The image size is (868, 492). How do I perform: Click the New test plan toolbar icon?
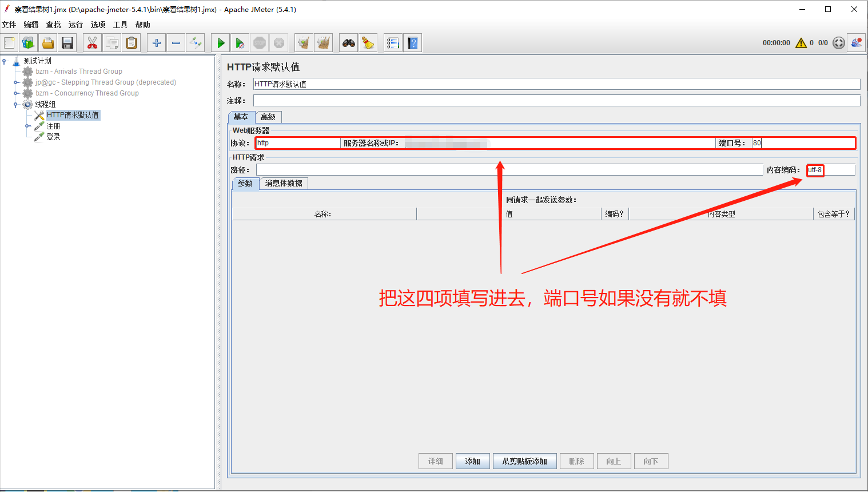[x=9, y=43]
